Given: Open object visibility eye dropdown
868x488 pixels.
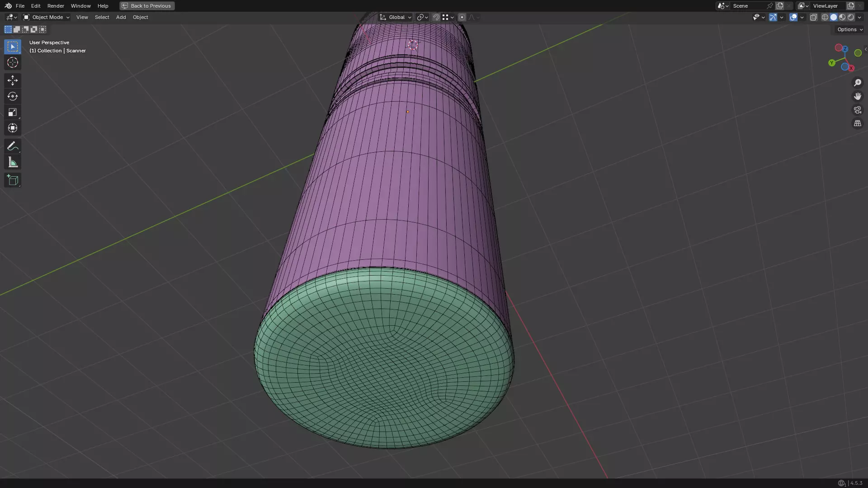Looking at the screenshot, I should click(759, 17).
